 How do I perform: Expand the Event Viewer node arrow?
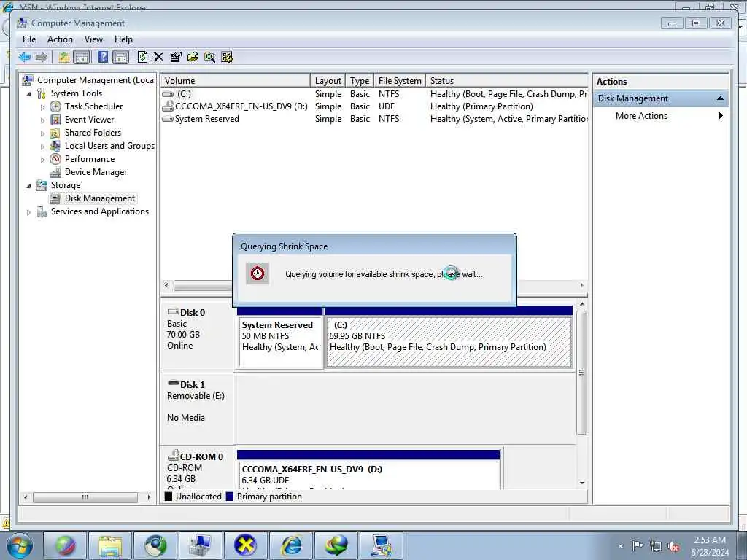(x=42, y=120)
